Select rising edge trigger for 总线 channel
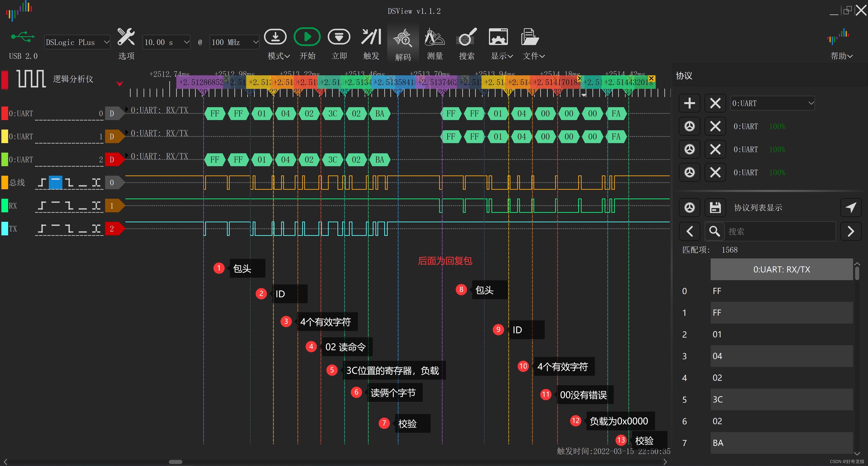 point(42,183)
